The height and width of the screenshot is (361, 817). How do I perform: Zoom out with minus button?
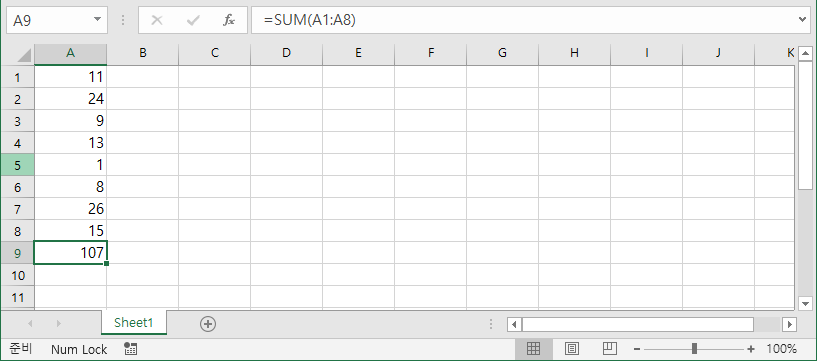[x=636, y=349]
